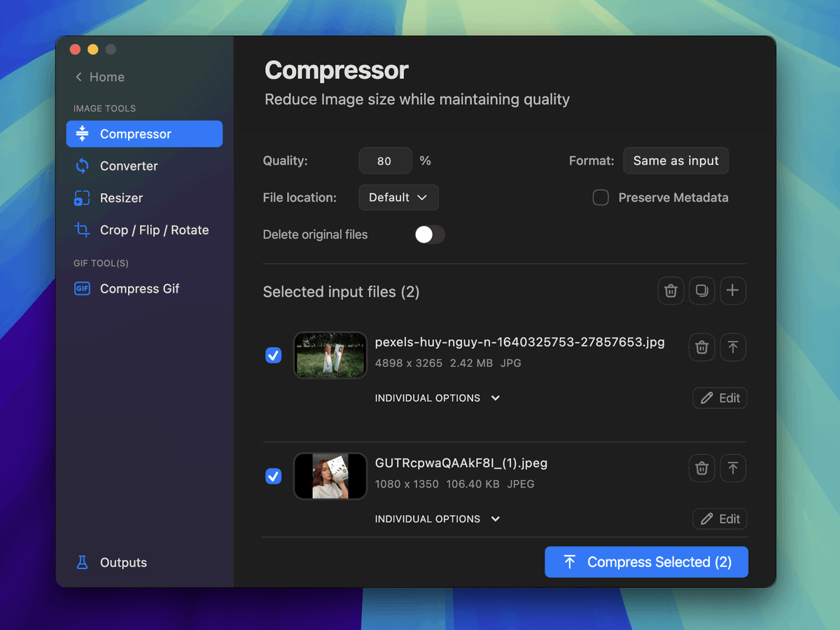
Task: Uncheck the pexels-huy-nguy-n jpg file
Action: point(274,356)
